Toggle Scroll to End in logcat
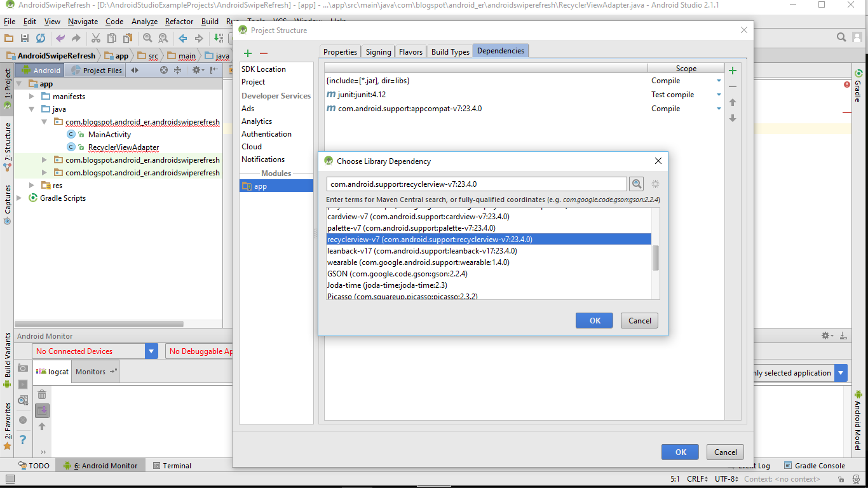The height and width of the screenshot is (488, 868). pos(42,410)
